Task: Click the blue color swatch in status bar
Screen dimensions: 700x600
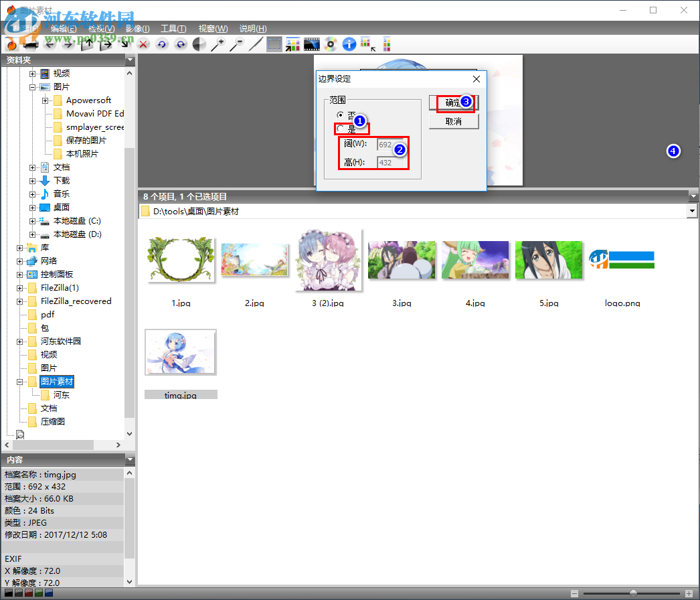Action: (49, 593)
